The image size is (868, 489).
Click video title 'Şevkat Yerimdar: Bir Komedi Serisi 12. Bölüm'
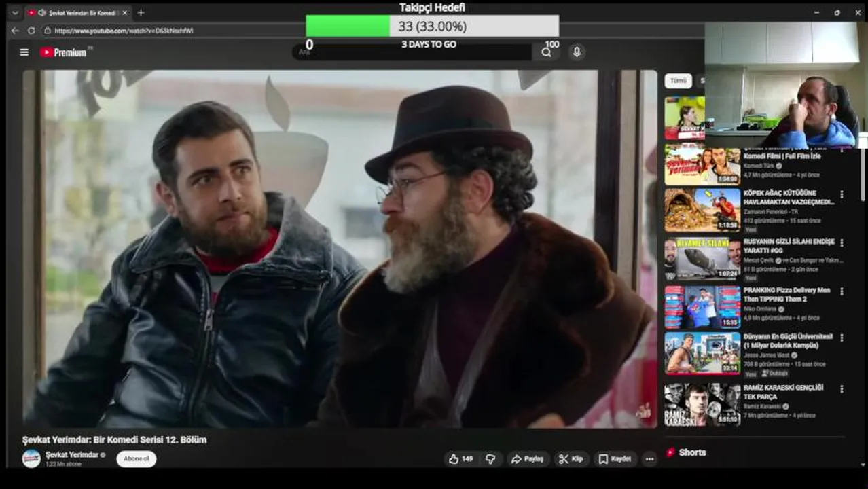(x=114, y=439)
